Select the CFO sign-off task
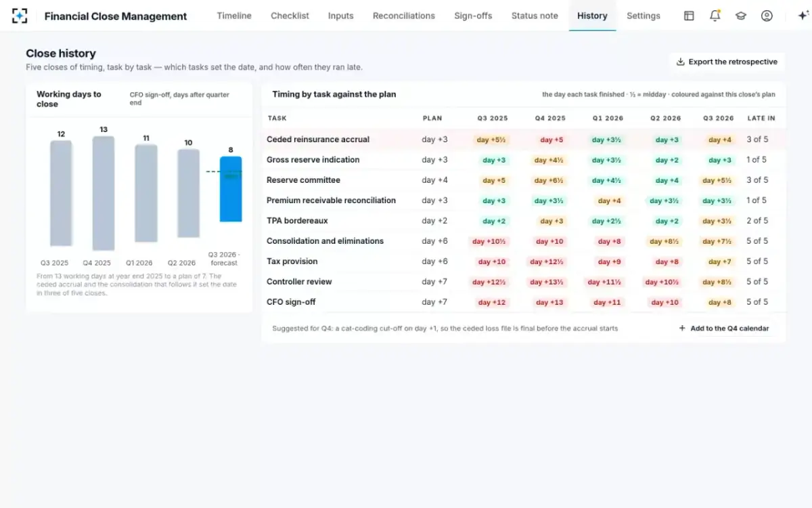 (291, 302)
